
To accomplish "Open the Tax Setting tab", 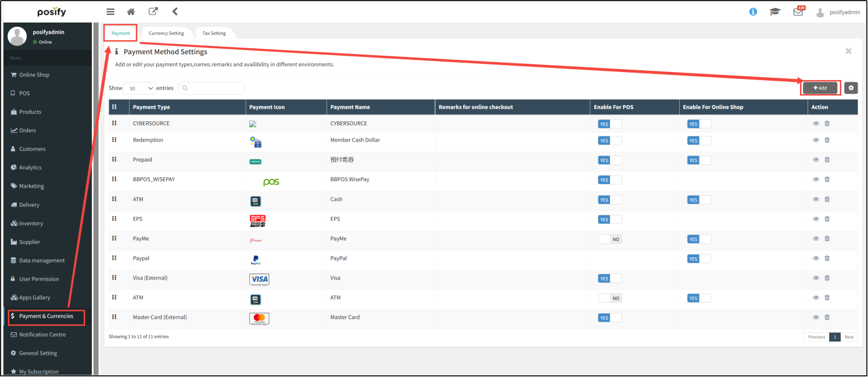I will coord(214,33).
